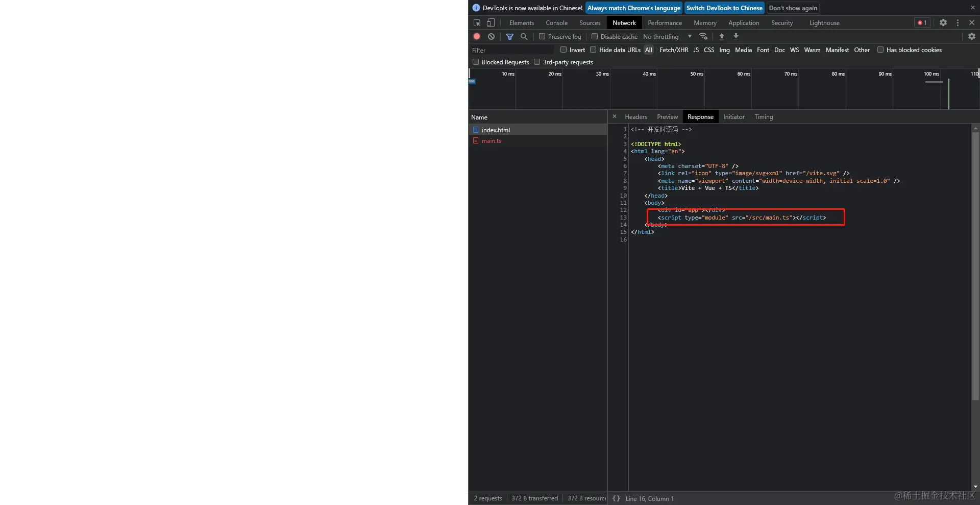Pretty-print the response with braces icon
The width and height of the screenshot is (980, 505).
[617, 499]
